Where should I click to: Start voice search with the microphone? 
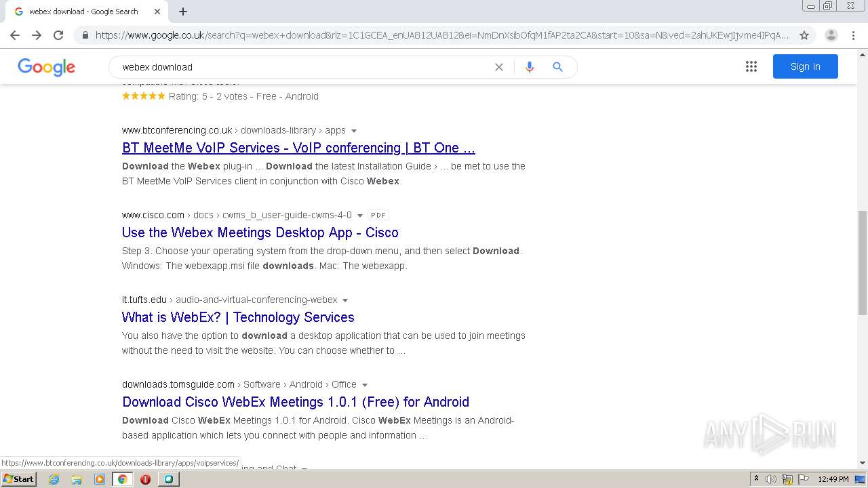[x=530, y=67]
